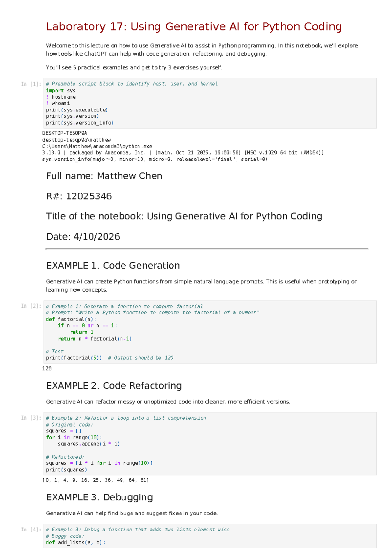Click the "R#: 12025346" line
Image resolution: width=392 pixels, height=555 pixels.
(x=79, y=196)
